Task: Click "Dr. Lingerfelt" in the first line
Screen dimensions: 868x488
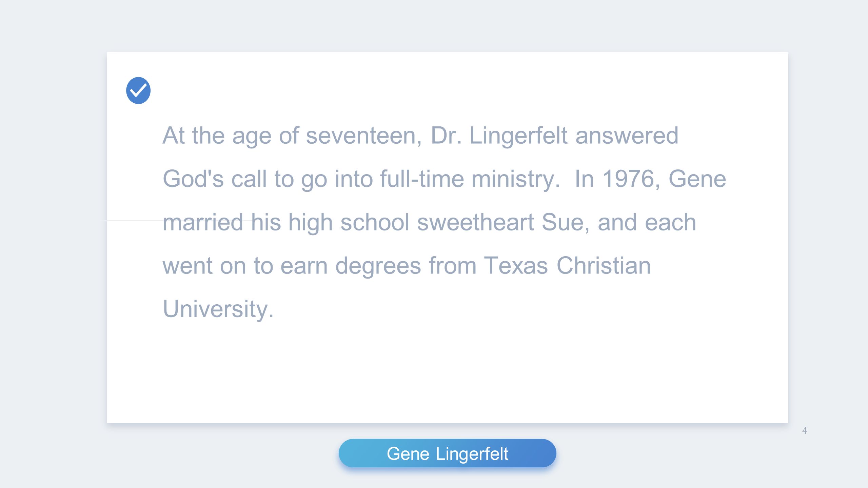Action: point(499,136)
